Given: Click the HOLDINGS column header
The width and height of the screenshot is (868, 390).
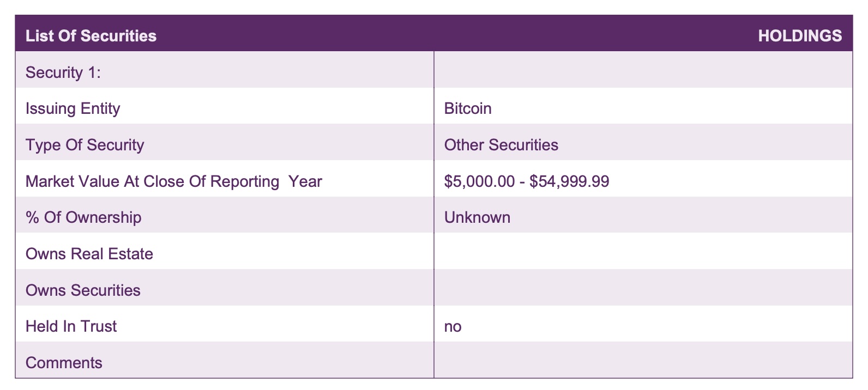Looking at the screenshot, I should [x=800, y=36].
